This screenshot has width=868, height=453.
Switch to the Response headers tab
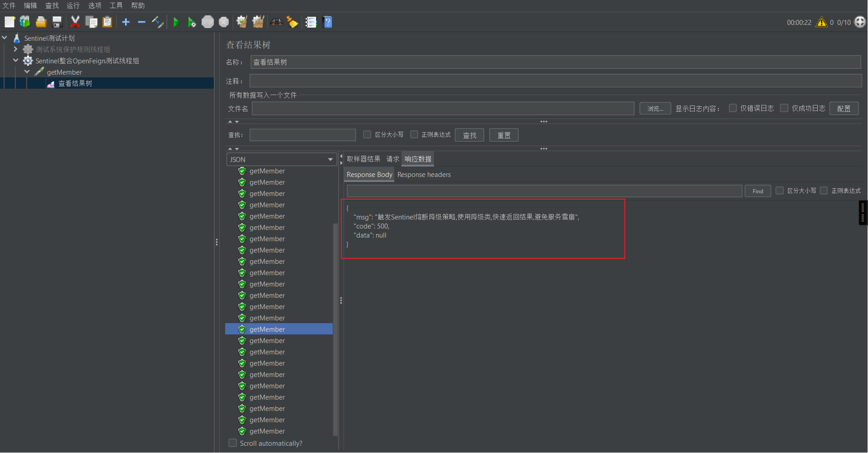[424, 175]
